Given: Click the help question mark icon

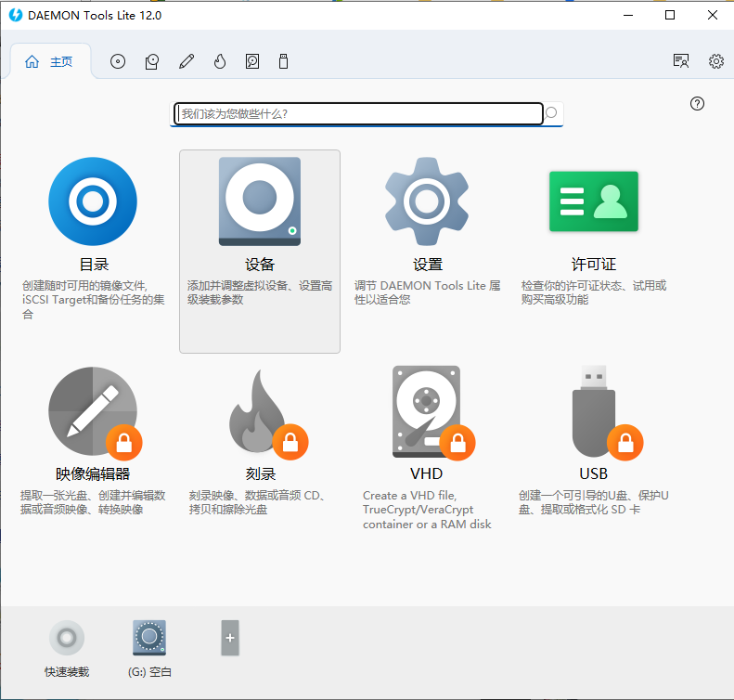Looking at the screenshot, I should [x=697, y=103].
